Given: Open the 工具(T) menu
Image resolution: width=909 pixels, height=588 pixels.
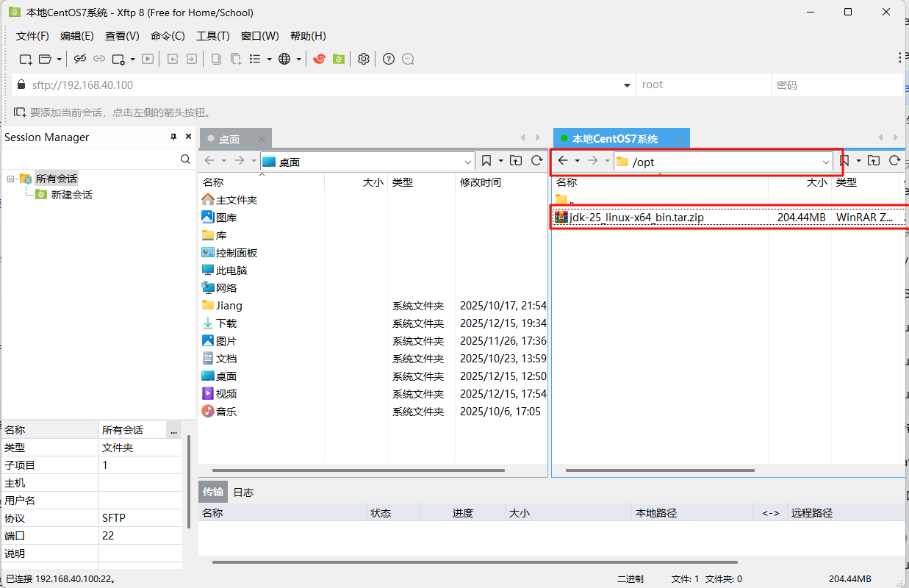Looking at the screenshot, I should [212, 36].
